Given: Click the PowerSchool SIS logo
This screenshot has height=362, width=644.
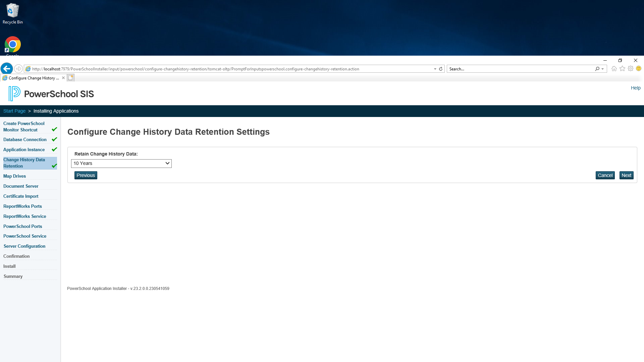Looking at the screenshot, I should [x=51, y=94].
